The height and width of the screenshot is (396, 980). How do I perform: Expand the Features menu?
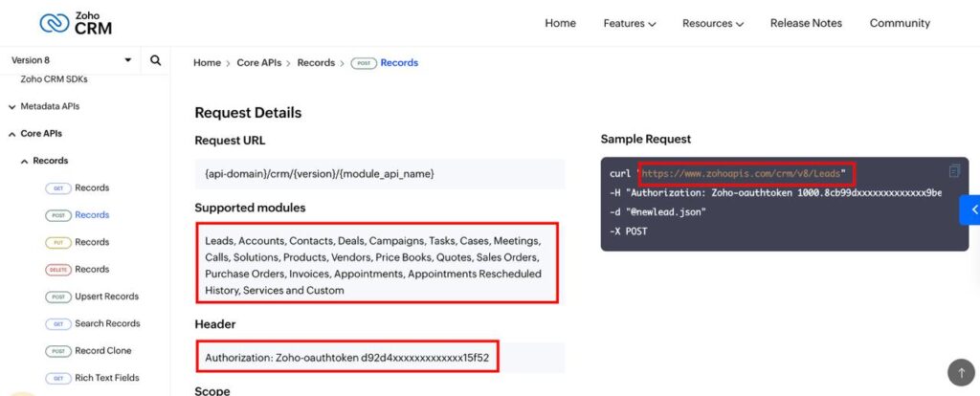click(630, 24)
